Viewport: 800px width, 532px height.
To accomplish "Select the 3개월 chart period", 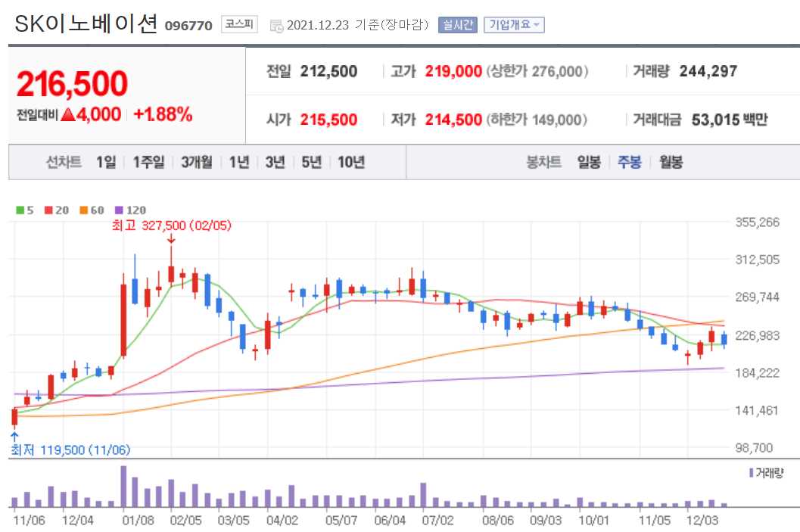I will click(195, 162).
